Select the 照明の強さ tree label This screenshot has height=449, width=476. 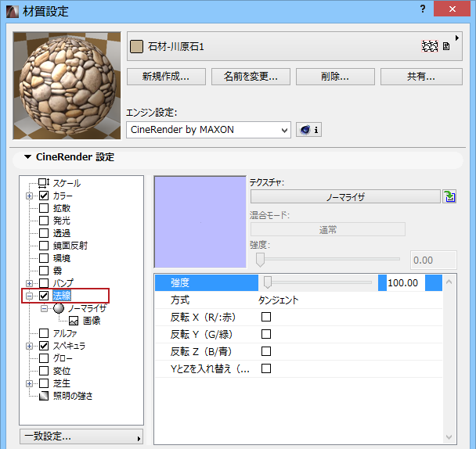point(73,396)
